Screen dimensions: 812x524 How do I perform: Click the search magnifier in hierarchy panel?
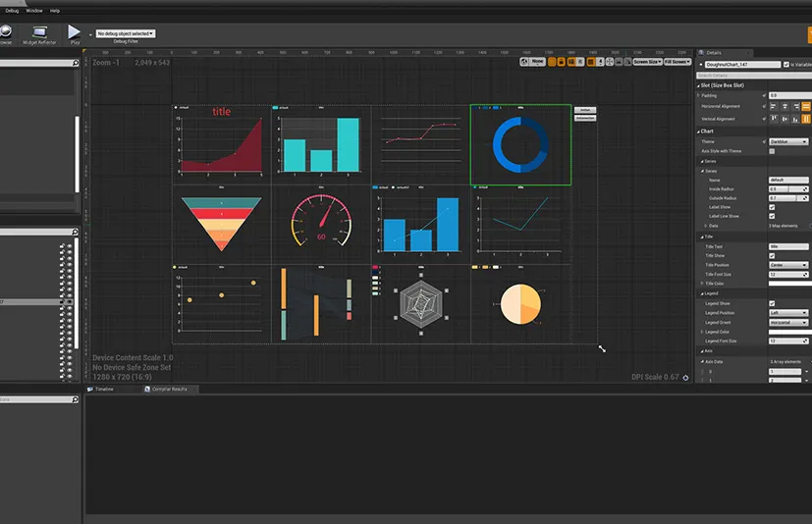pos(75,232)
